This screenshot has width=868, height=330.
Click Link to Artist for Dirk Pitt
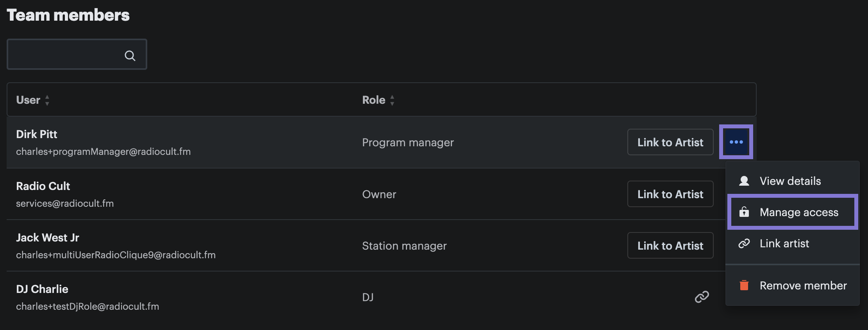670,142
